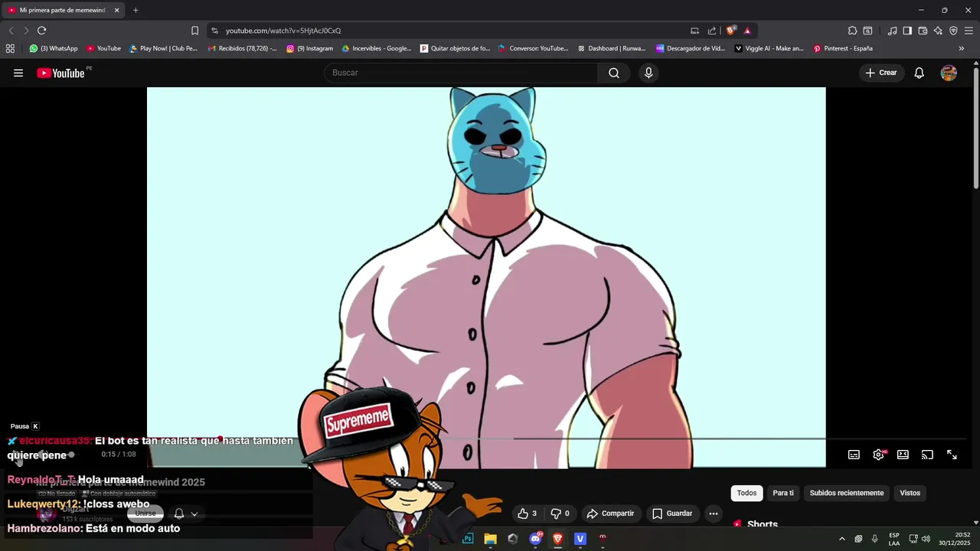Open the account avatar menu

click(x=949, y=73)
